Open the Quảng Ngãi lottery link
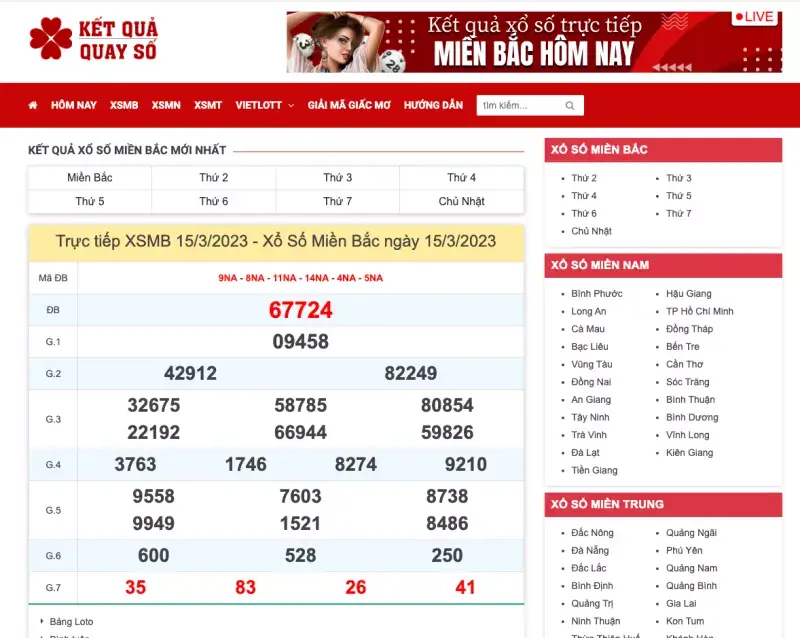This screenshot has height=638, width=800. 691,533
